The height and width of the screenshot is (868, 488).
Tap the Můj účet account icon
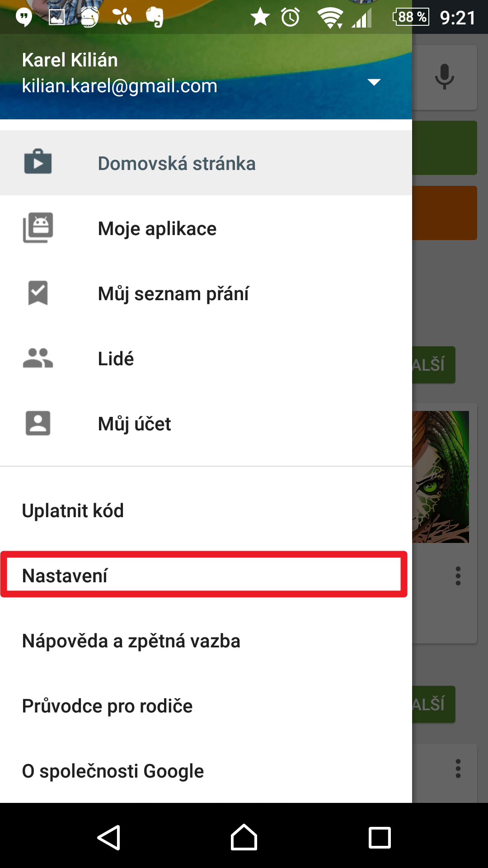tap(38, 423)
